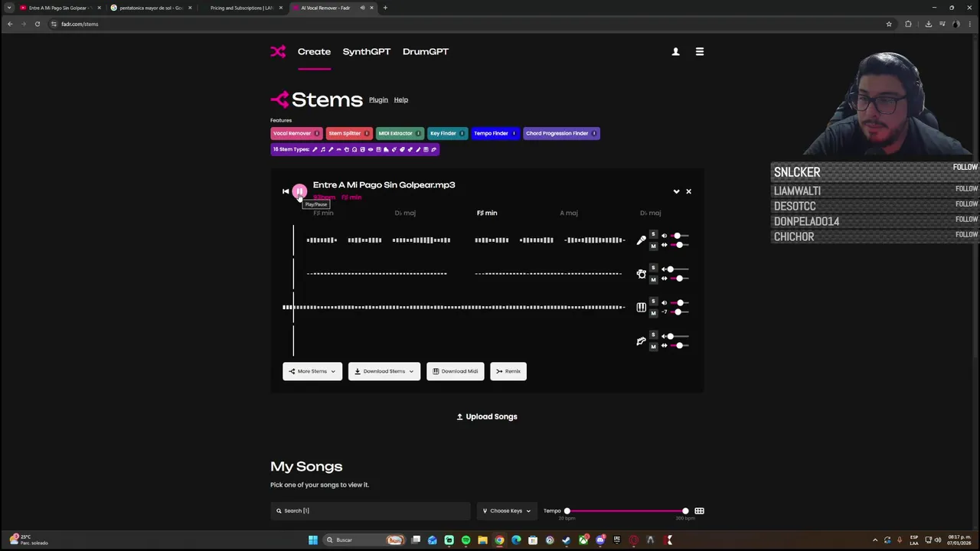Select the Chord Progression Finder feature tag
Screen dimensions: 980x551
[x=561, y=133]
